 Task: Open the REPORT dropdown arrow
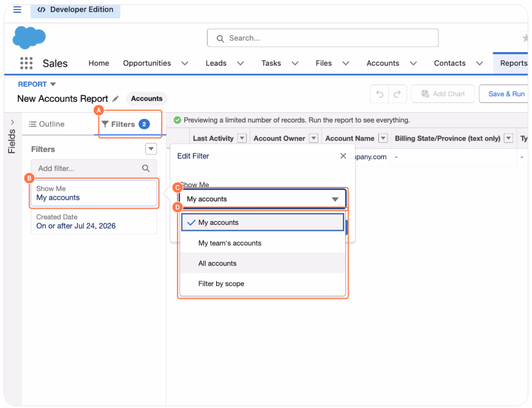click(53, 84)
